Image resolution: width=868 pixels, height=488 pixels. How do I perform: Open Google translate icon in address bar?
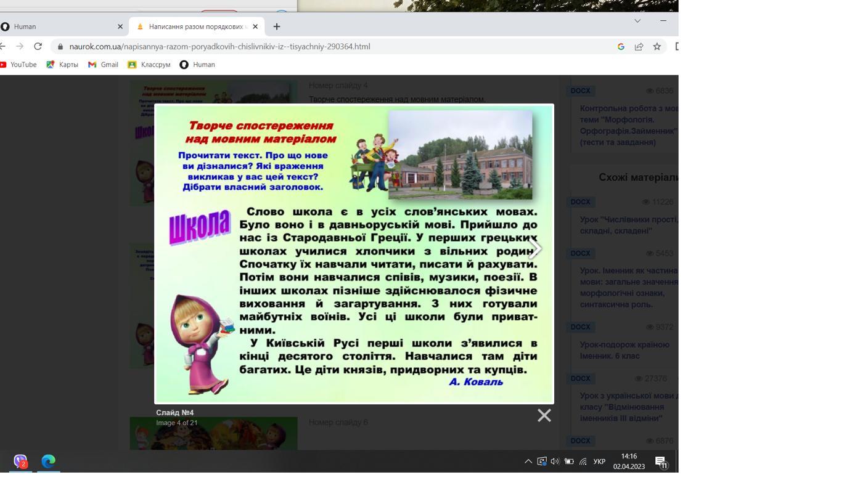(x=621, y=46)
